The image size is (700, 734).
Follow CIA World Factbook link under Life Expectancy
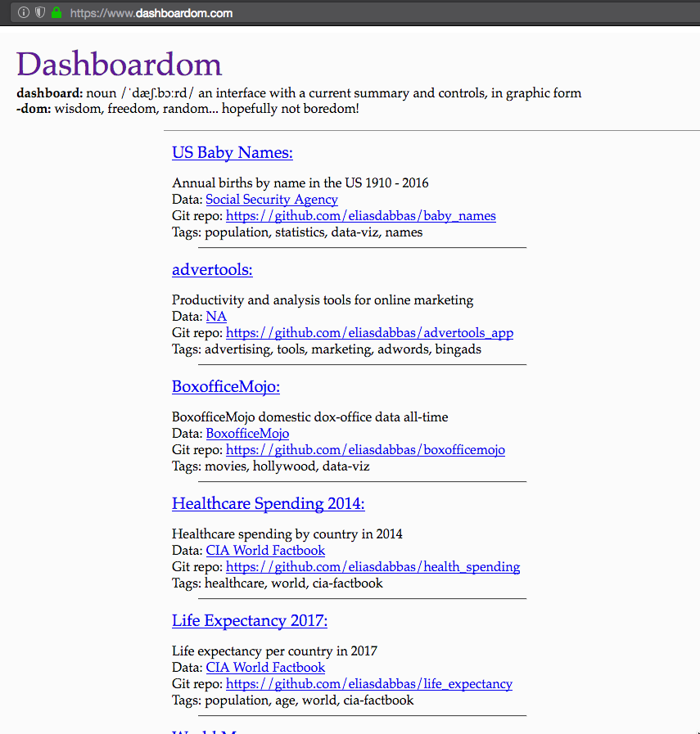coord(265,668)
